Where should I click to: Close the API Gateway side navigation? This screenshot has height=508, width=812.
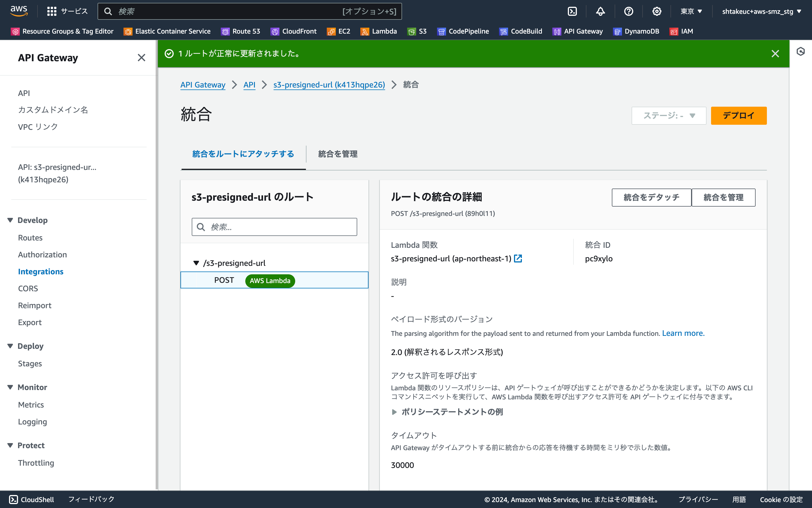click(x=142, y=58)
